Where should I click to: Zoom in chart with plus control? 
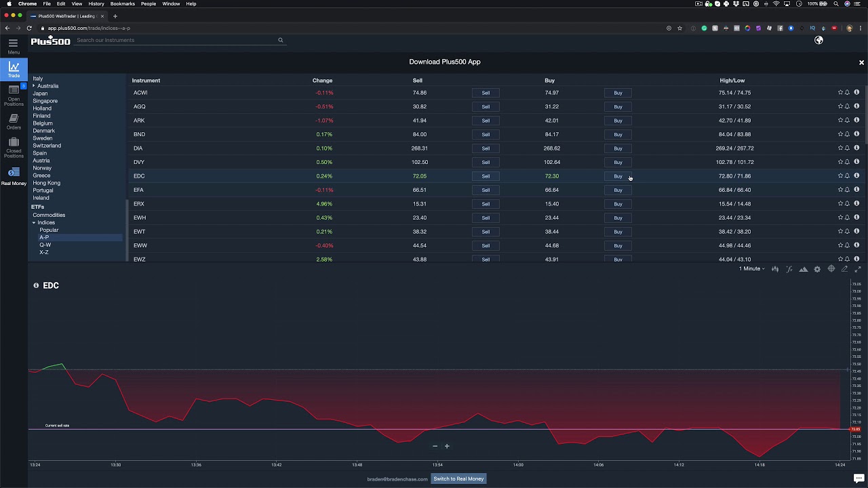(447, 446)
